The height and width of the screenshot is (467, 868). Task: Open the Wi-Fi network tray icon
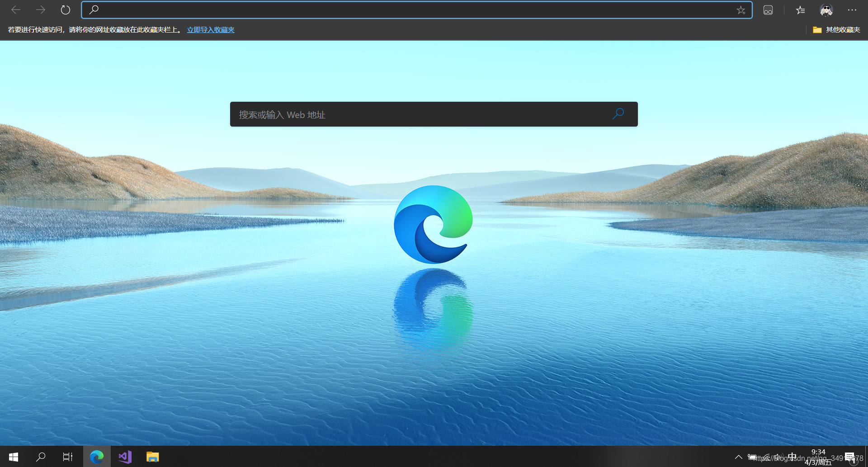point(766,457)
